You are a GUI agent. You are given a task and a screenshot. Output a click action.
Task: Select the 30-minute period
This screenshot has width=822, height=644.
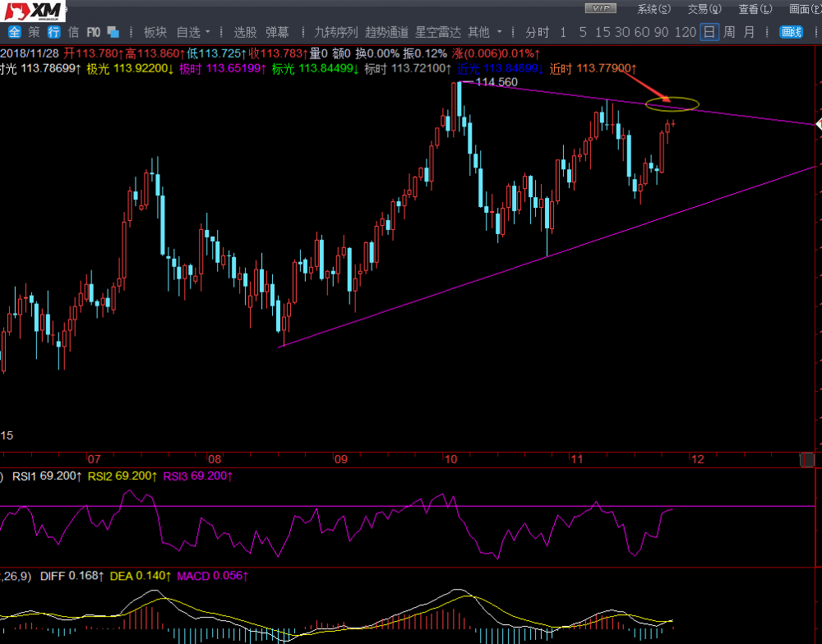[622, 33]
